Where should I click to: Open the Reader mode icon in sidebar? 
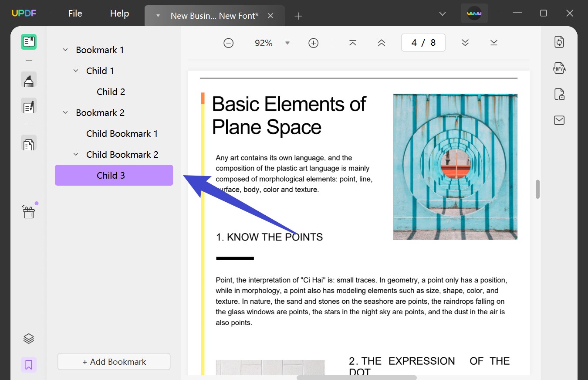(29, 42)
